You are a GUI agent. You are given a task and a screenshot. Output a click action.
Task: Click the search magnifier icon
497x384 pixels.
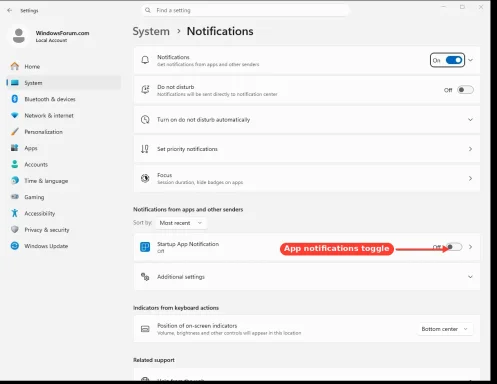148,10
